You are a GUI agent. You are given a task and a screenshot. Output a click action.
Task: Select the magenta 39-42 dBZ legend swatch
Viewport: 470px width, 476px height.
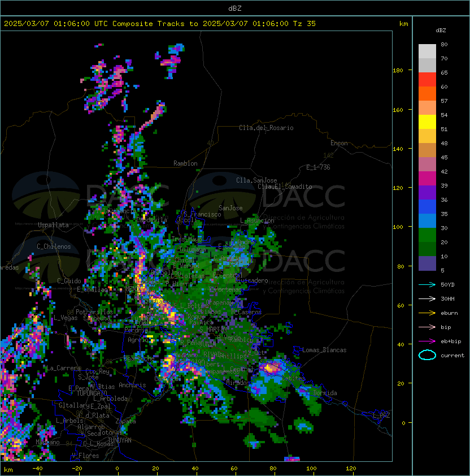coord(427,179)
